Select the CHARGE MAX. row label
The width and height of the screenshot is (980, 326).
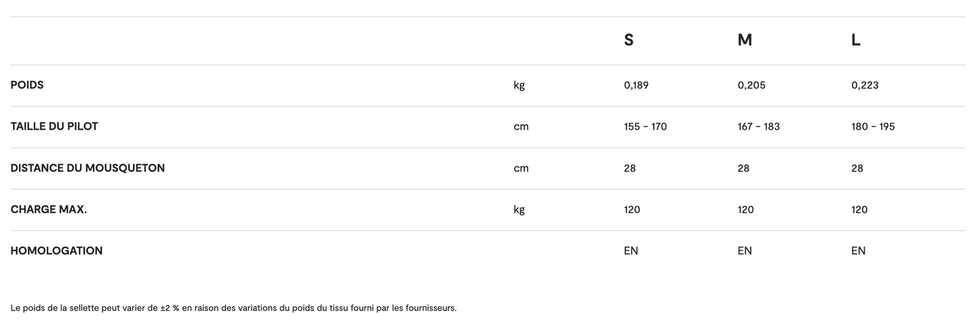click(x=49, y=209)
